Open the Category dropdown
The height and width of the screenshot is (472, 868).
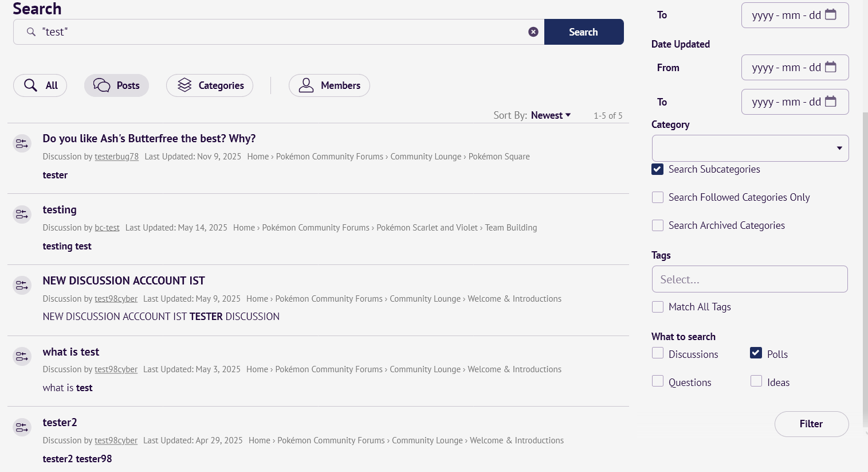pyautogui.click(x=750, y=149)
